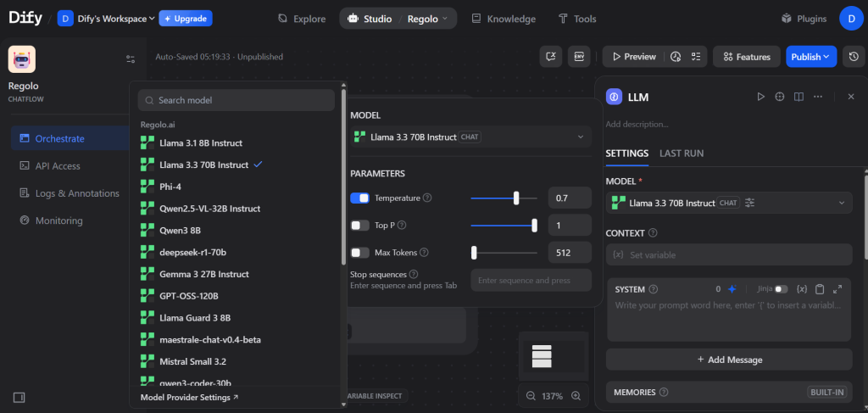Click the Add Message button

(728, 360)
